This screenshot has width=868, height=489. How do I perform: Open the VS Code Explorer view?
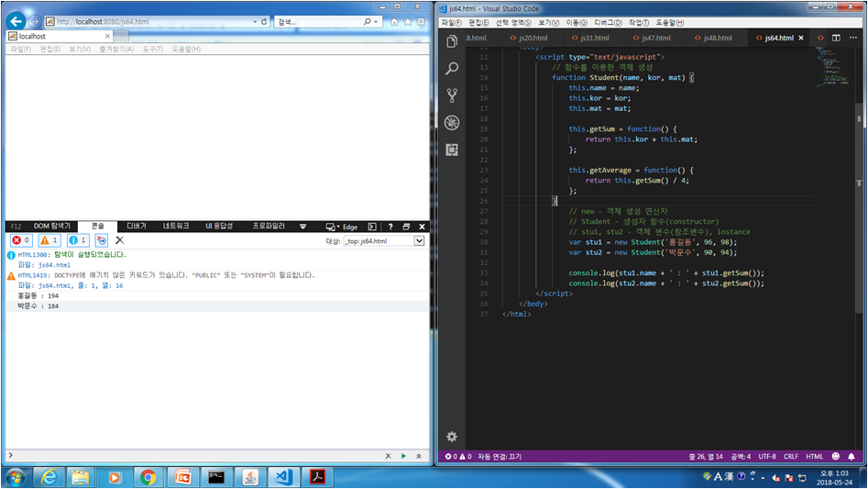click(x=452, y=41)
